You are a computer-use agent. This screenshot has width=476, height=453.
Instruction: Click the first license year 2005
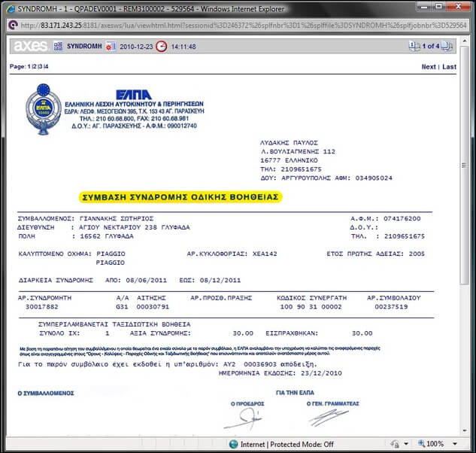click(x=417, y=254)
